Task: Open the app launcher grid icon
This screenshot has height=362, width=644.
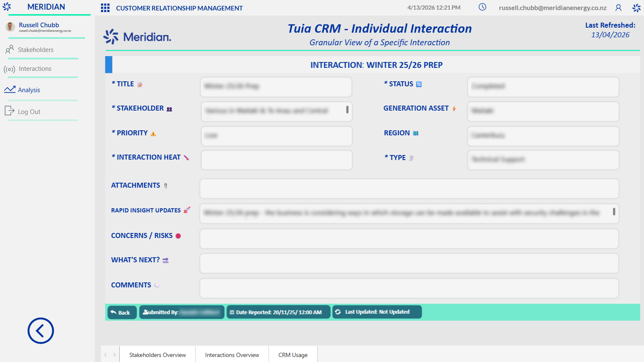Action: coord(105,8)
